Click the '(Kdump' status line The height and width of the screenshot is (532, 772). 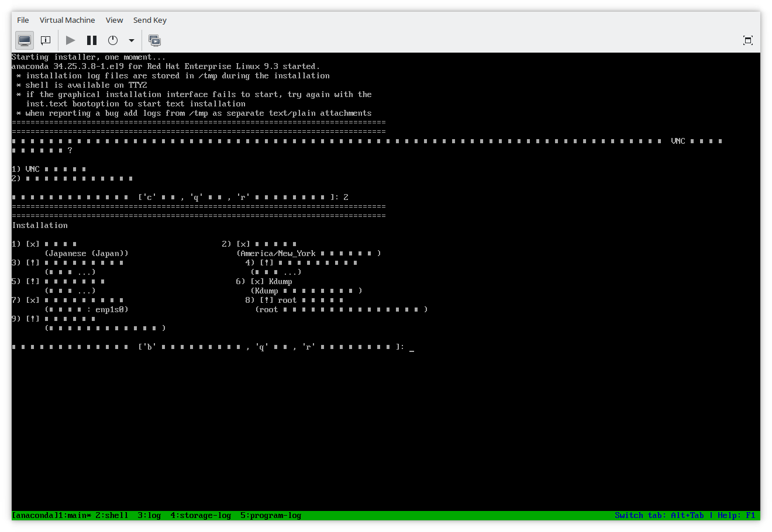pos(306,291)
